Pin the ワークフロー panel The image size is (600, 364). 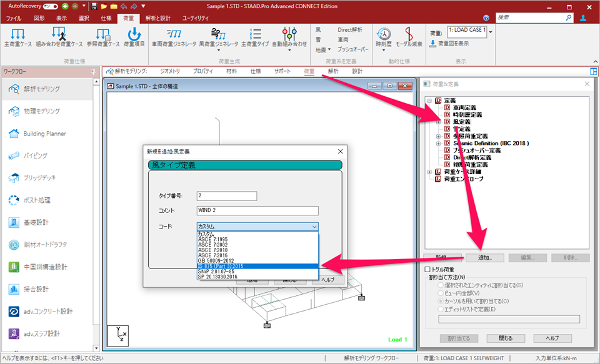(93, 72)
